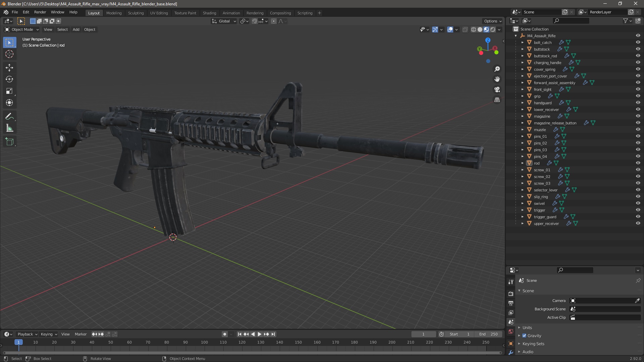The height and width of the screenshot is (362, 644).
Task: Hide the rod object via eye icon
Action: [x=638, y=163]
